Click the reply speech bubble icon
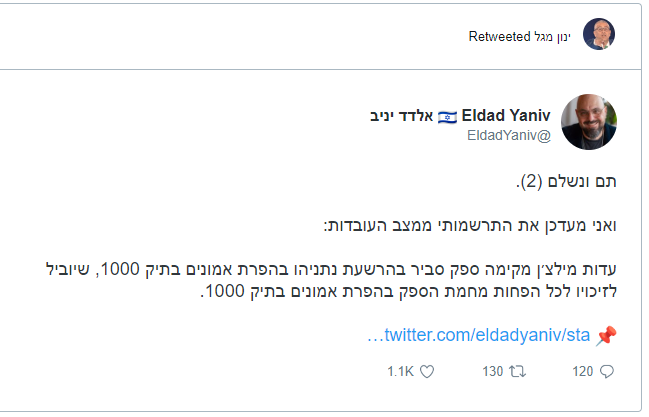 (x=606, y=371)
